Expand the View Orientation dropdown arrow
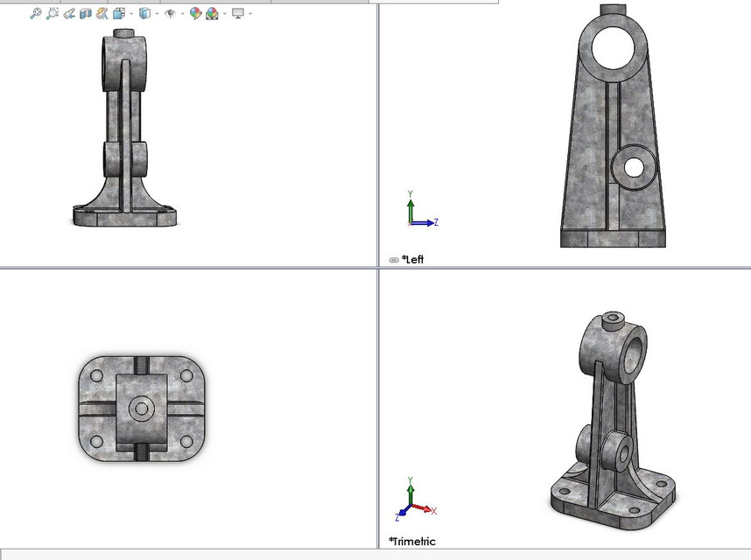Viewport: 751px width, 560px height. 129,14
